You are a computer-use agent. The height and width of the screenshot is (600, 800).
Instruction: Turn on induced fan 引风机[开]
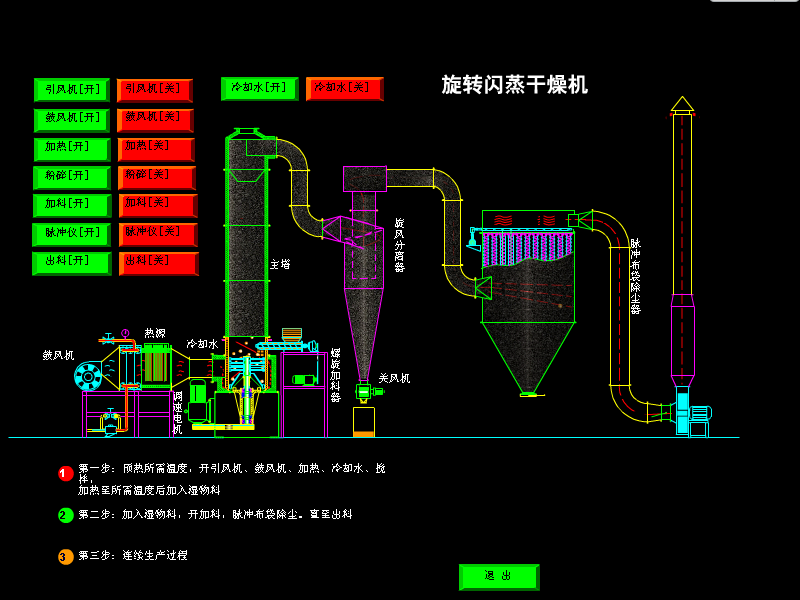(x=72, y=90)
